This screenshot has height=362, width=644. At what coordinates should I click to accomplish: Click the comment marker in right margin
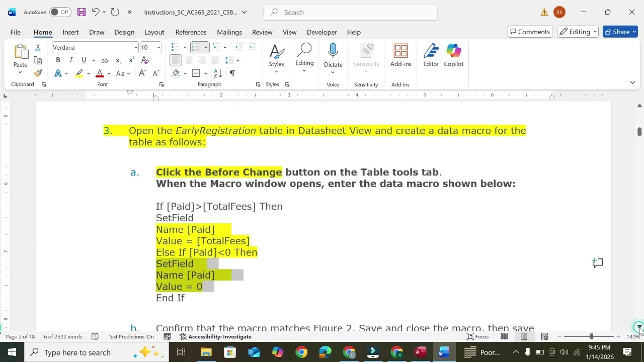(x=597, y=263)
